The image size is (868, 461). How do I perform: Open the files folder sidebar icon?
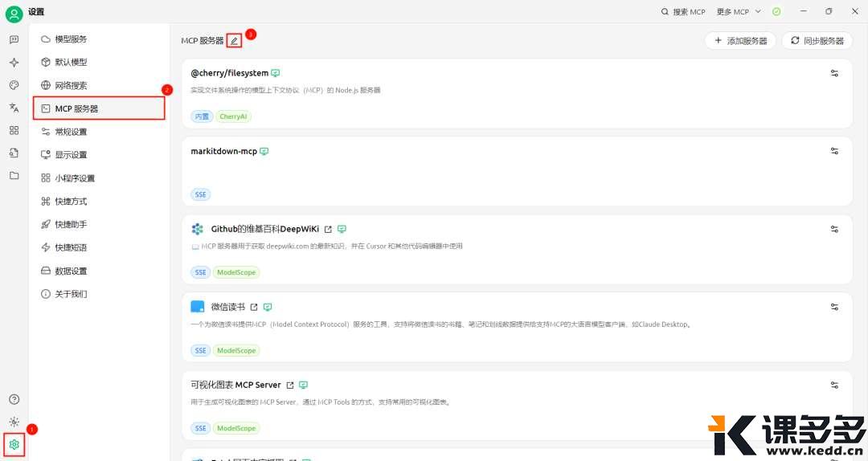[14, 175]
